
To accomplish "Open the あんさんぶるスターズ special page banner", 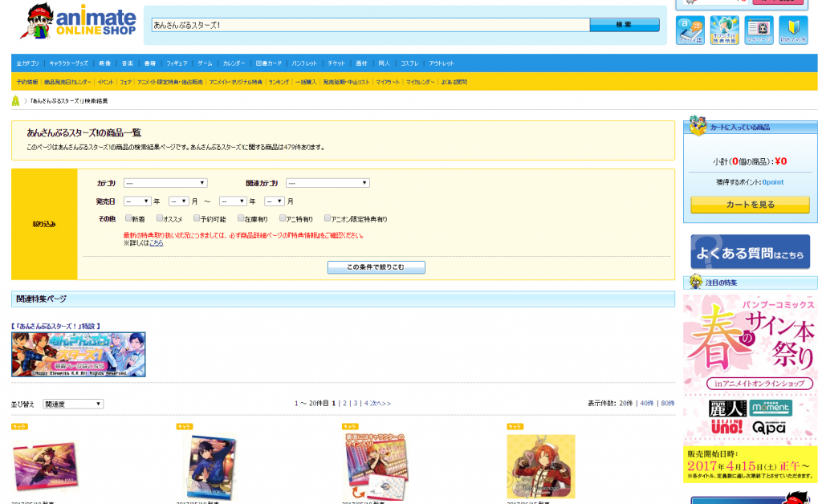I will [x=79, y=354].
